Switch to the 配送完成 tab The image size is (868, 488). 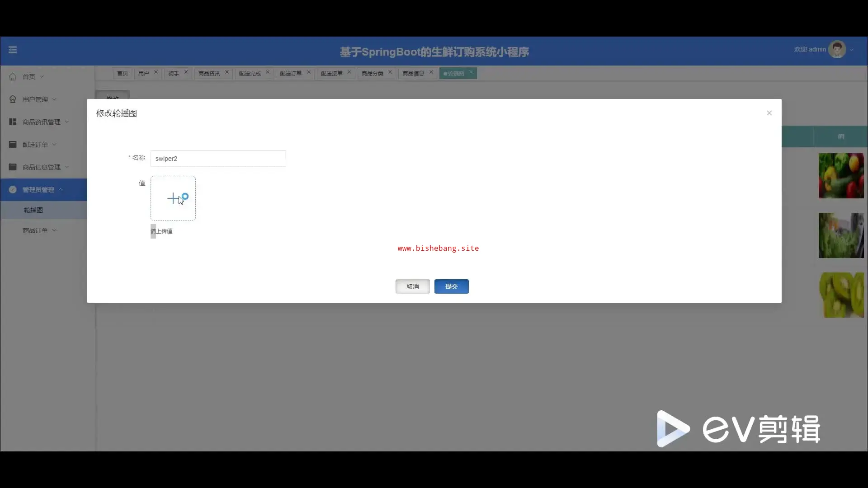(250, 73)
